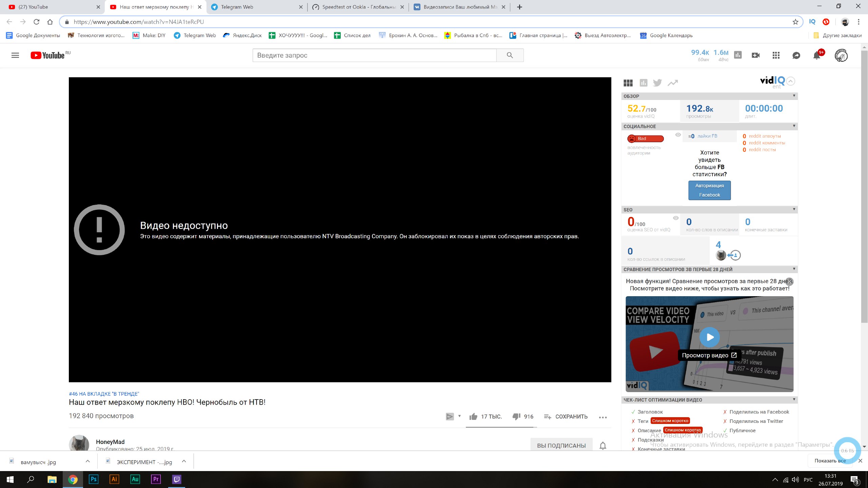
Task: Open download options for вамувысч.jpg
Action: point(88,461)
